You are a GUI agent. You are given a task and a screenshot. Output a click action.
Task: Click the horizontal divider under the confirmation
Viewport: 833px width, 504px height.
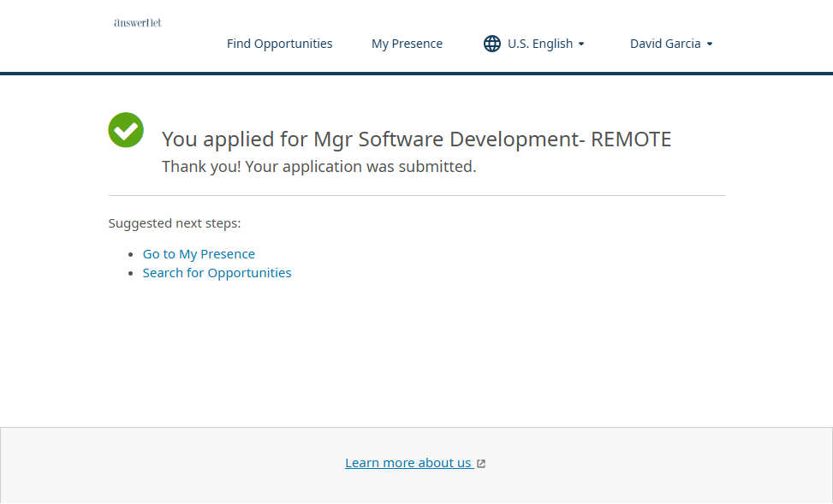(x=416, y=195)
